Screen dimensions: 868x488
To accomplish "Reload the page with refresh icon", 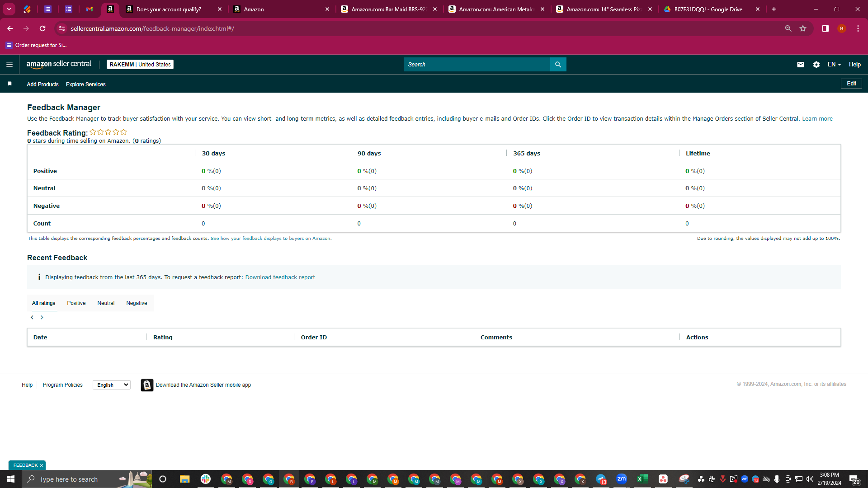I will [42, 28].
